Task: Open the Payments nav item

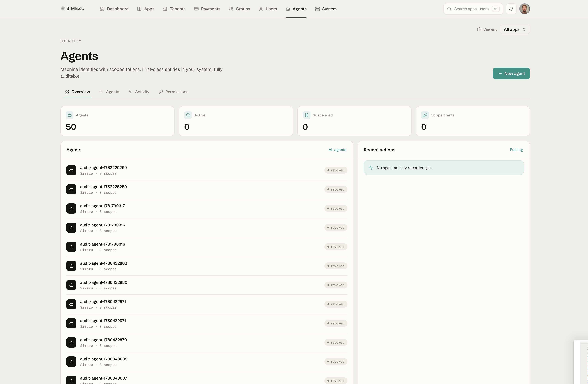Action: point(207,9)
